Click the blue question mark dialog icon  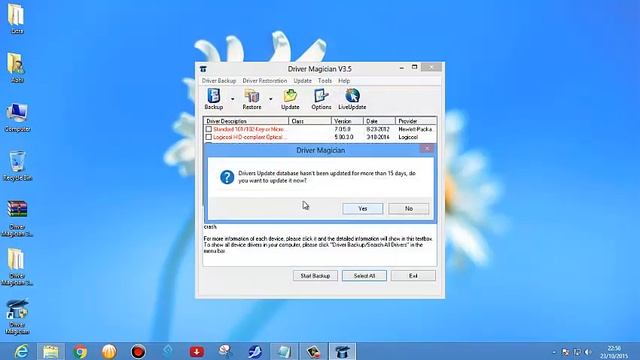(227, 177)
